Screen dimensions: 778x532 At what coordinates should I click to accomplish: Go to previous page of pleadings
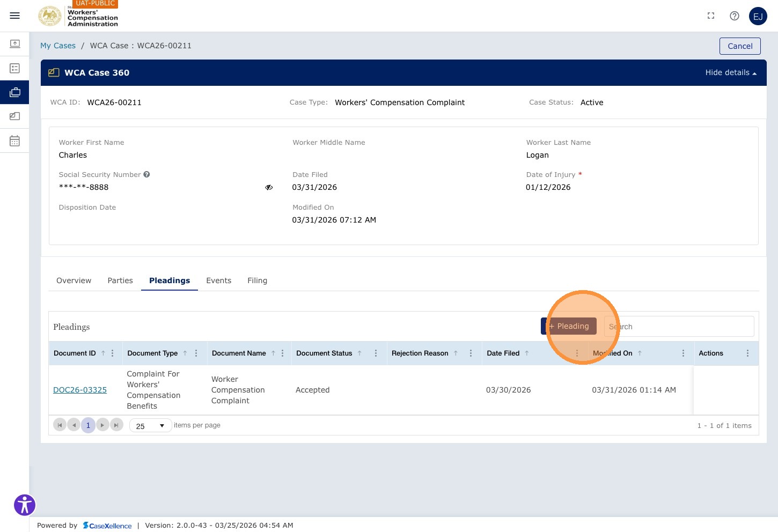tap(74, 425)
